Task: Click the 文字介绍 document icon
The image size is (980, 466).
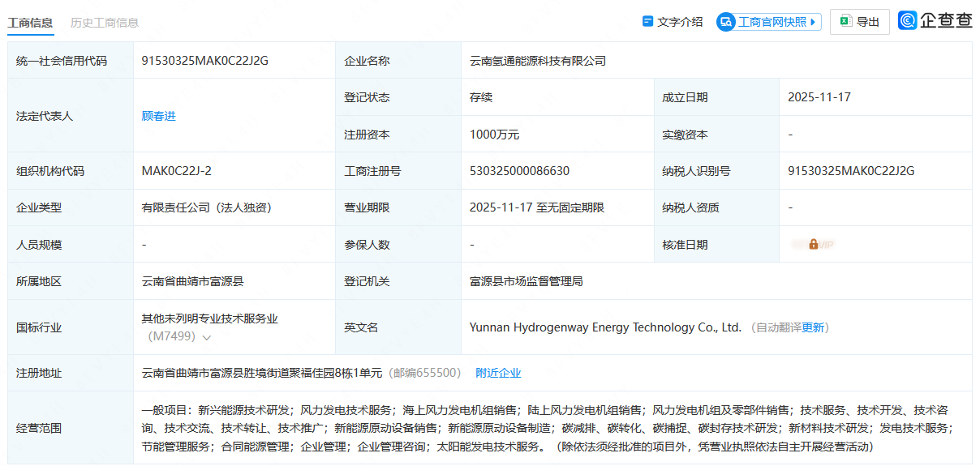Action: 647,22
